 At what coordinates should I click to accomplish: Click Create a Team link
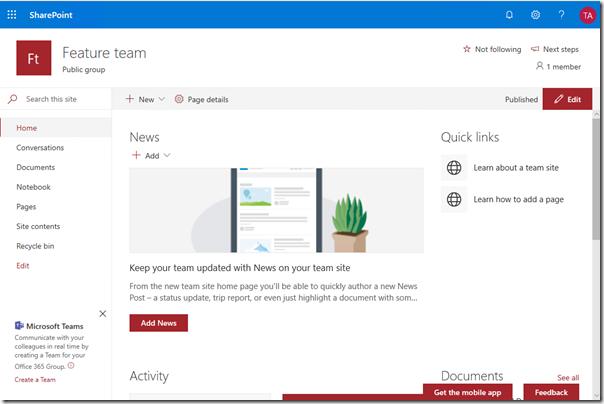[35, 380]
